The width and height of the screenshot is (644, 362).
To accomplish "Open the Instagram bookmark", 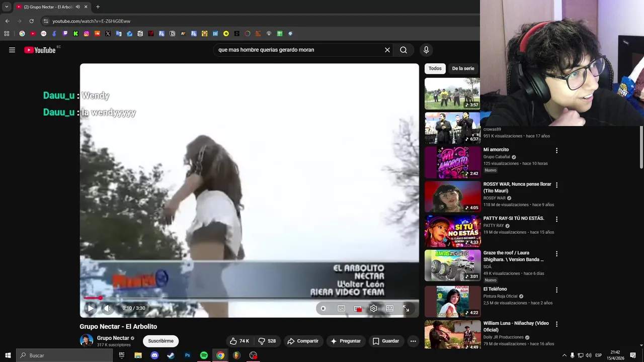I will pyautogui.click(x=87, y=34).
